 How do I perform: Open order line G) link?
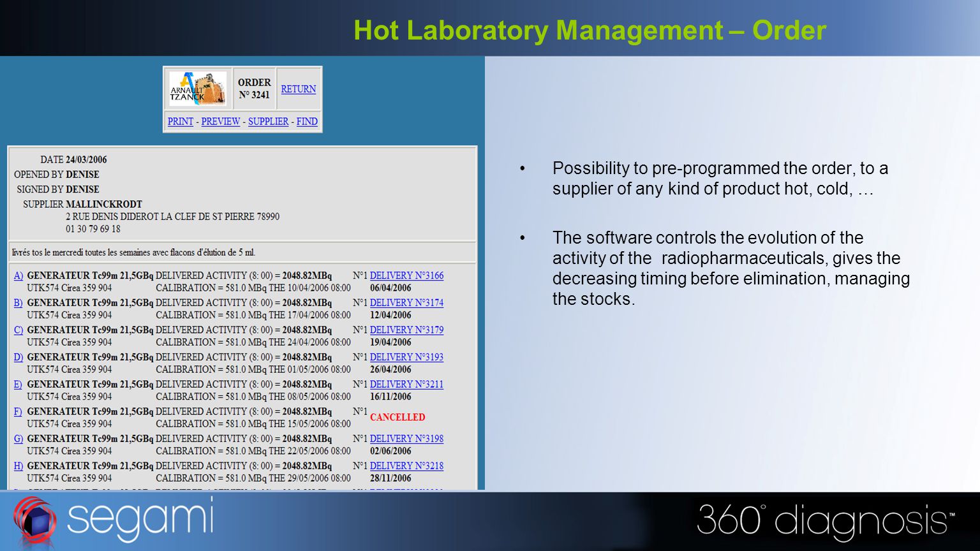19,439
